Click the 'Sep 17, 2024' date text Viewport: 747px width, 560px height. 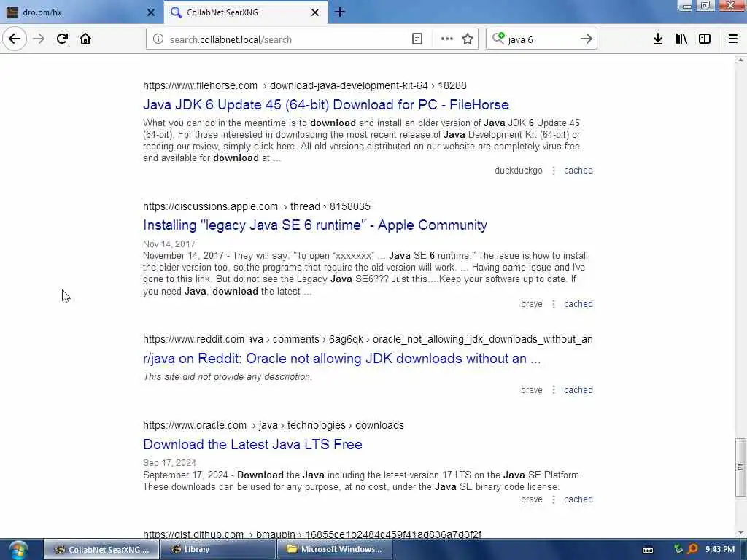pos(169,463)
